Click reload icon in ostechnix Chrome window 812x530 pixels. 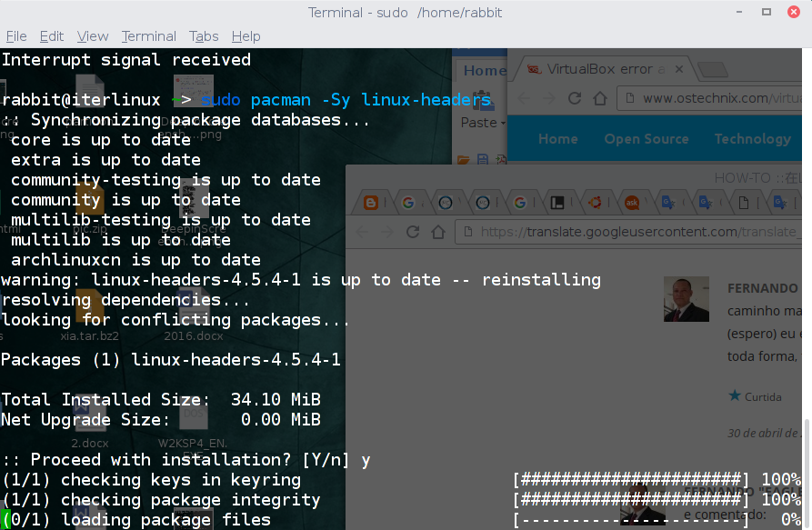coord(575,98)
